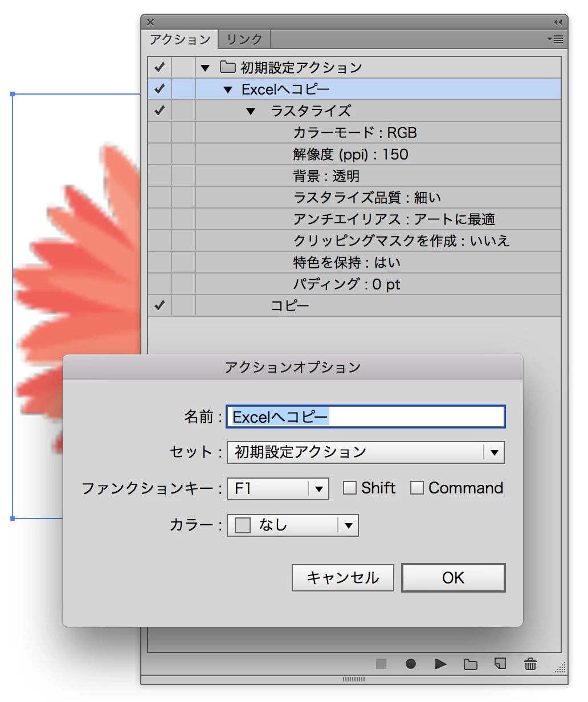The width and height of the screenshot is (588, 702).
Task: Create a new action icon
Action: [500, 663]
